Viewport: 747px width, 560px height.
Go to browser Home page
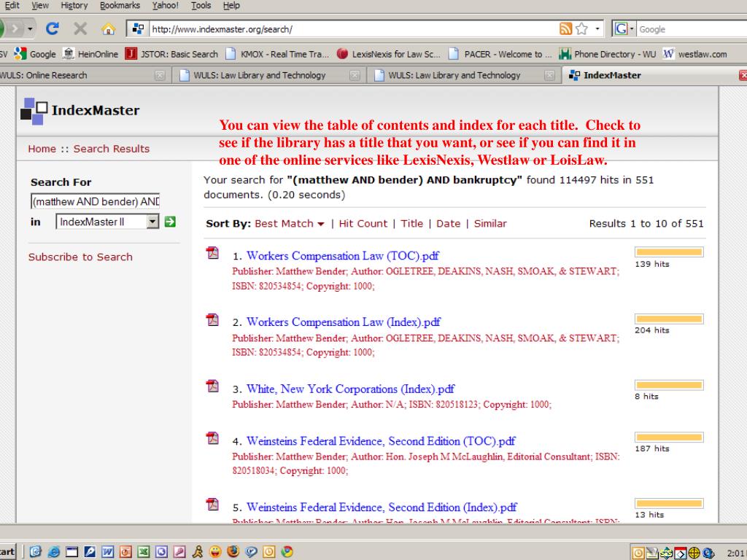[108, 29]
